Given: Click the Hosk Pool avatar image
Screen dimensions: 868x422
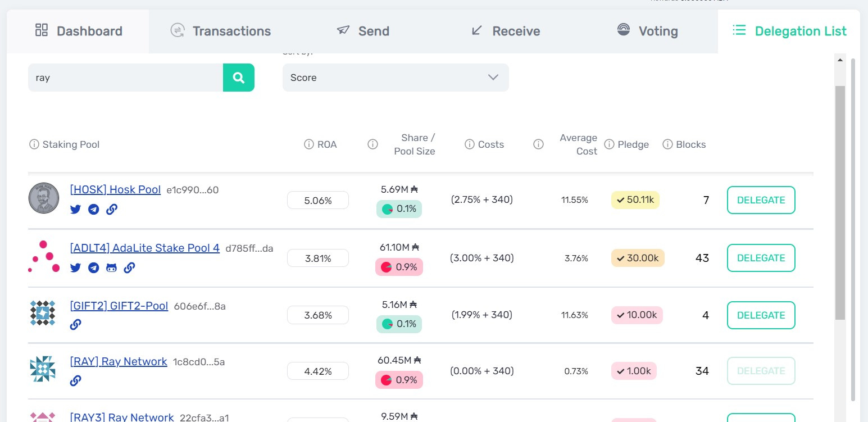Looking at the screenshot, I should coord(44,198).
